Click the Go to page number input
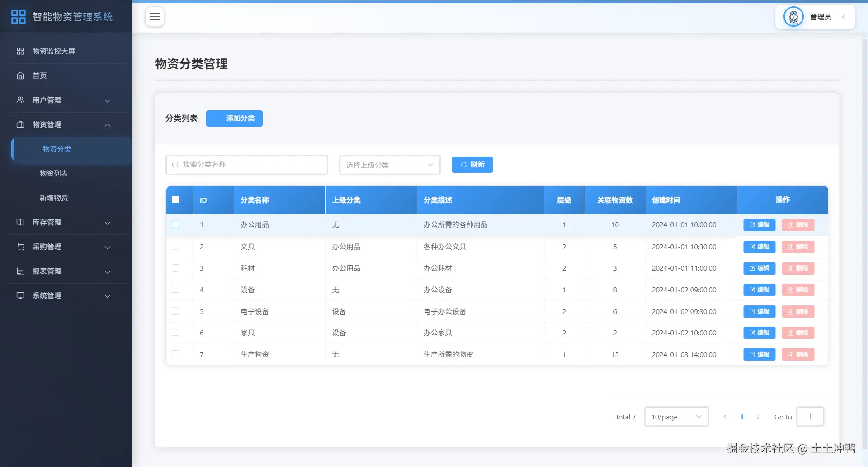 pos(810,417)
